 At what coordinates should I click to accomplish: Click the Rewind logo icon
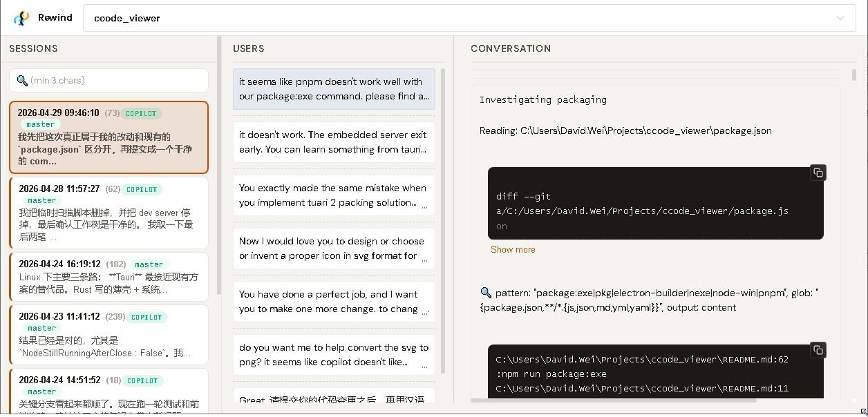click(21, 18)
